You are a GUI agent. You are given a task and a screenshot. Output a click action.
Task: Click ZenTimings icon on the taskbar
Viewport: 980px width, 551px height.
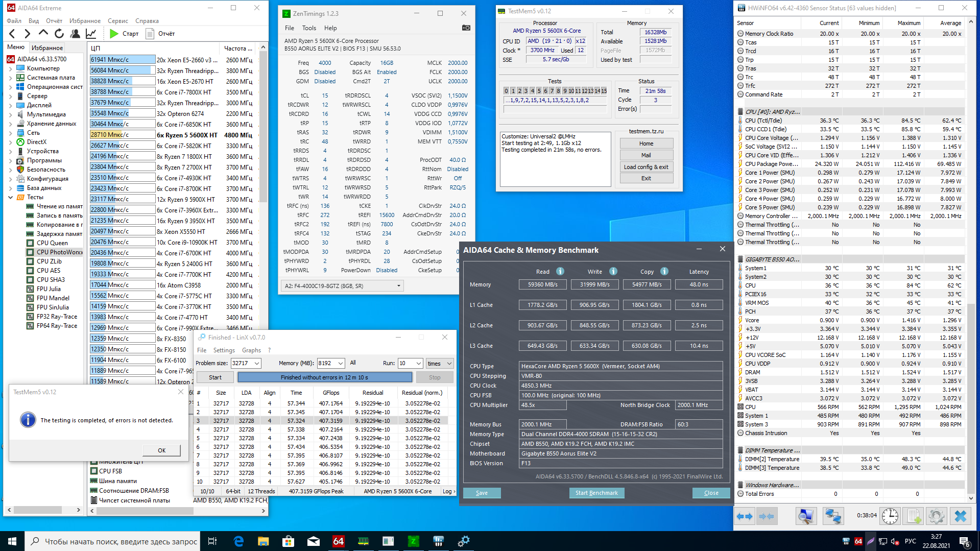click(x=414, y=541)
